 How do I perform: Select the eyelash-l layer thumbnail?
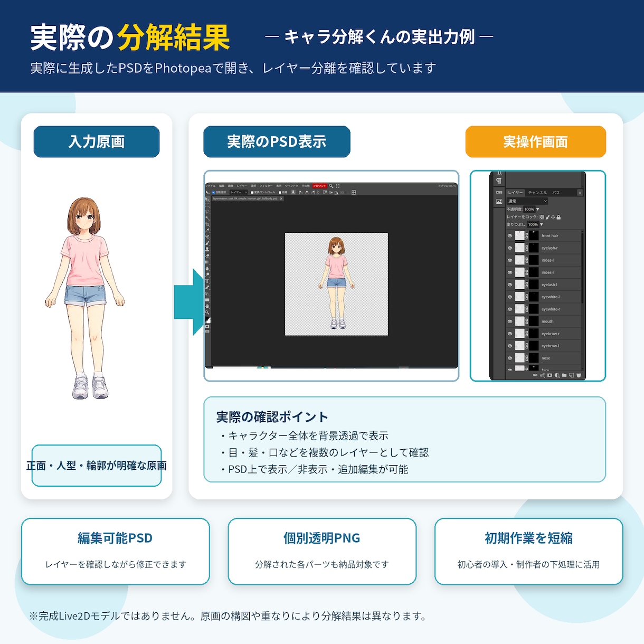point(520,285)
